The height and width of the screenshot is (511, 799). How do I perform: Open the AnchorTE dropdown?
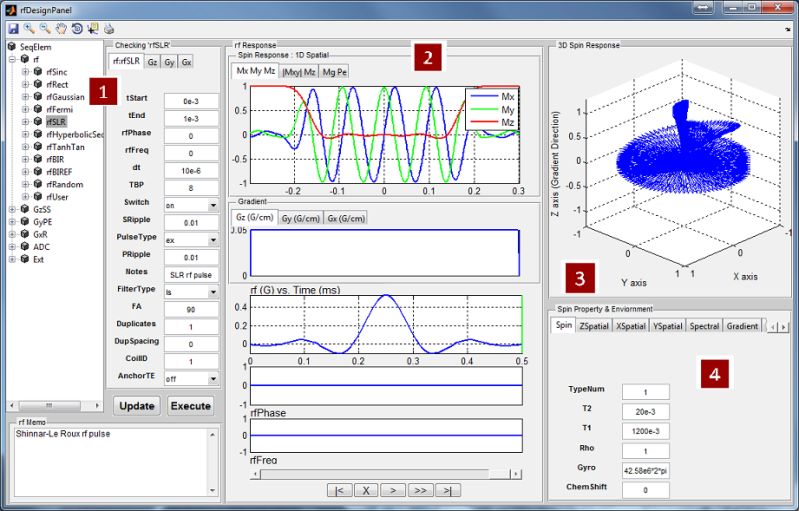tap(213, 379)
